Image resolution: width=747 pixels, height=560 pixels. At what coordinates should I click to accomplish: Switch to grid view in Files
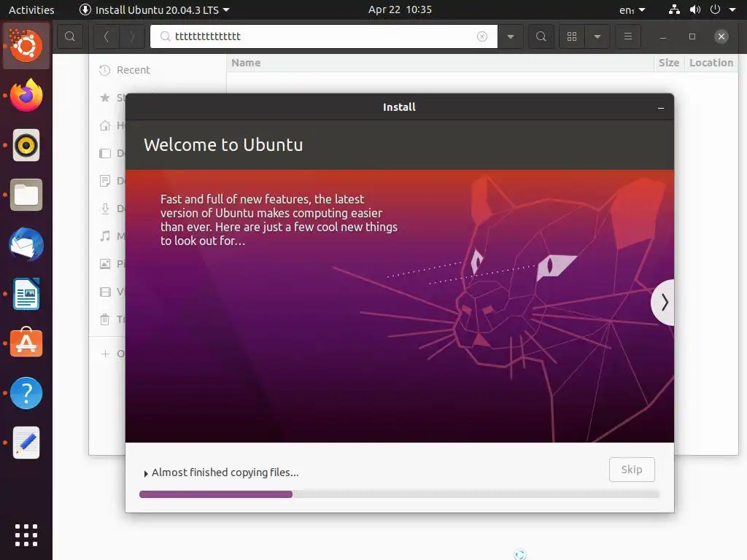[x=572, y=36]
